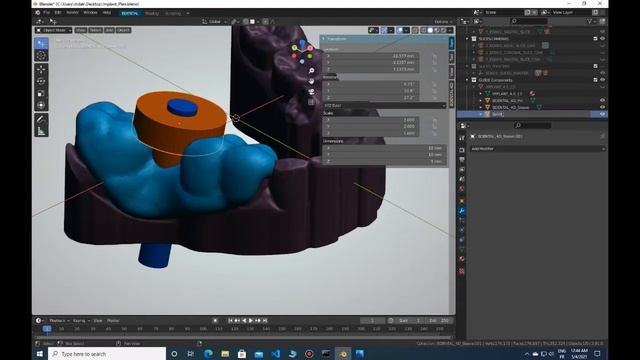Open the Playback dropdown in timeline
Image resolution: width=640 pixels, height=360 pixels.
click(59, 321)
